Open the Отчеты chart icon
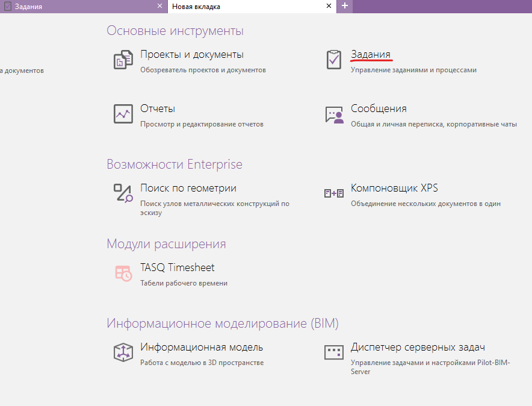 pyautogui.click(x=123, y=114)
